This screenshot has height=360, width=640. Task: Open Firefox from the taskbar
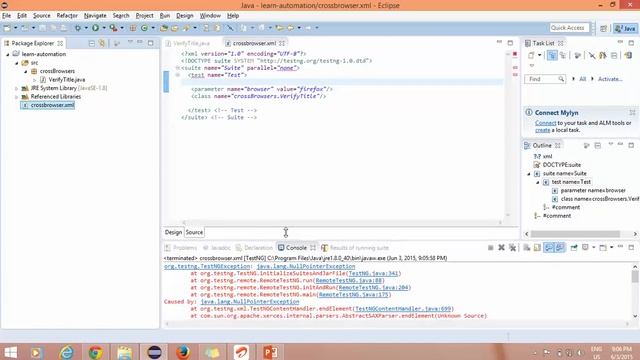coord(183,352)
